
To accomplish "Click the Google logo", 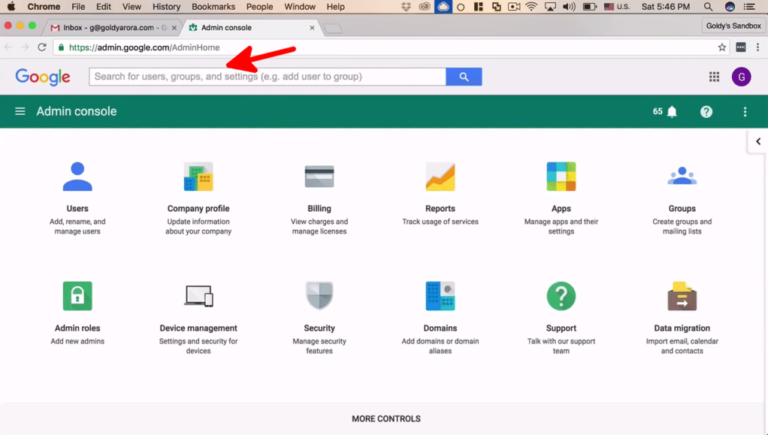I will tap(43, 77).
